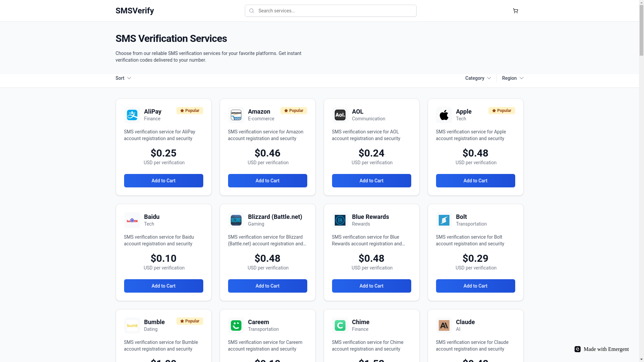Click the $0.29 Bolt price
The width and height of the screenshot is (644, 362).
coord(475,258)
